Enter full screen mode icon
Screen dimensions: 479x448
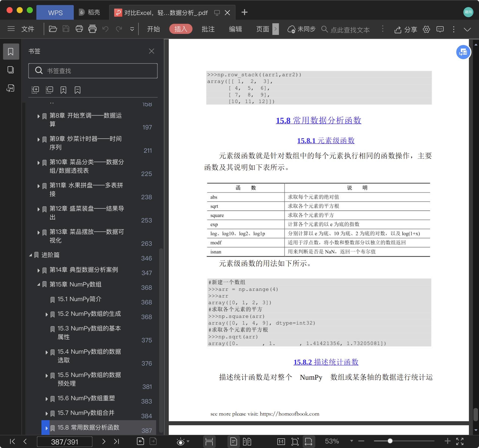[x=460, y=441]
